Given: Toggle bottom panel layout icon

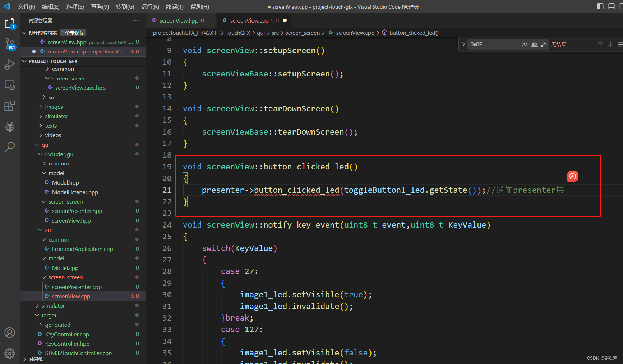Looking at the screenshot, I should (x=611, y=6).
